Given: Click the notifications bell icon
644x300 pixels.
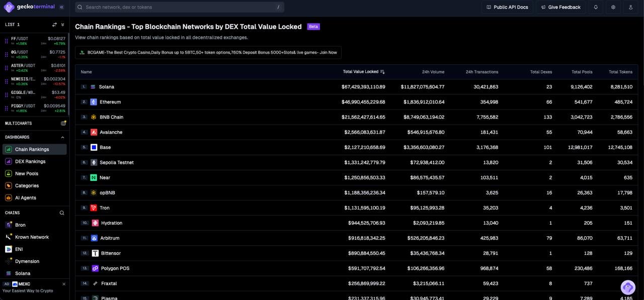Looking at the screenshot, I should tap(596, 7).
